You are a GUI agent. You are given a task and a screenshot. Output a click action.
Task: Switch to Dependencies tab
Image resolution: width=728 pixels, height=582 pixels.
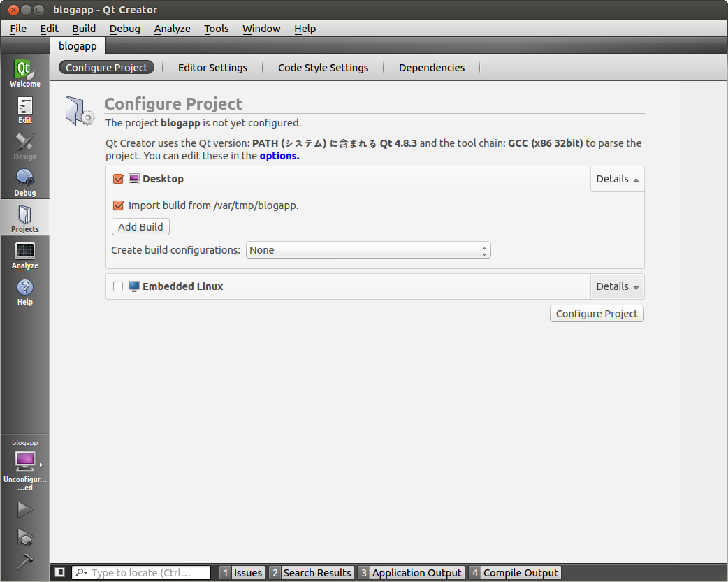432,67
